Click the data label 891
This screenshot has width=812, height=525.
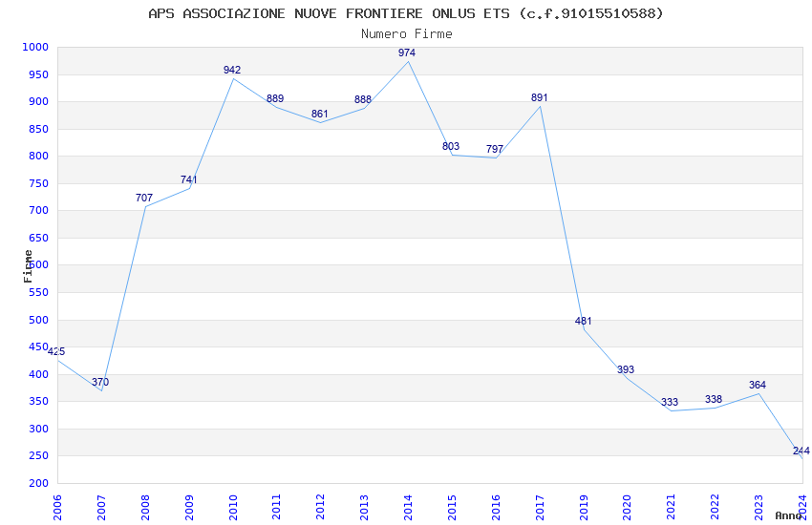click(x=539, y=97)
